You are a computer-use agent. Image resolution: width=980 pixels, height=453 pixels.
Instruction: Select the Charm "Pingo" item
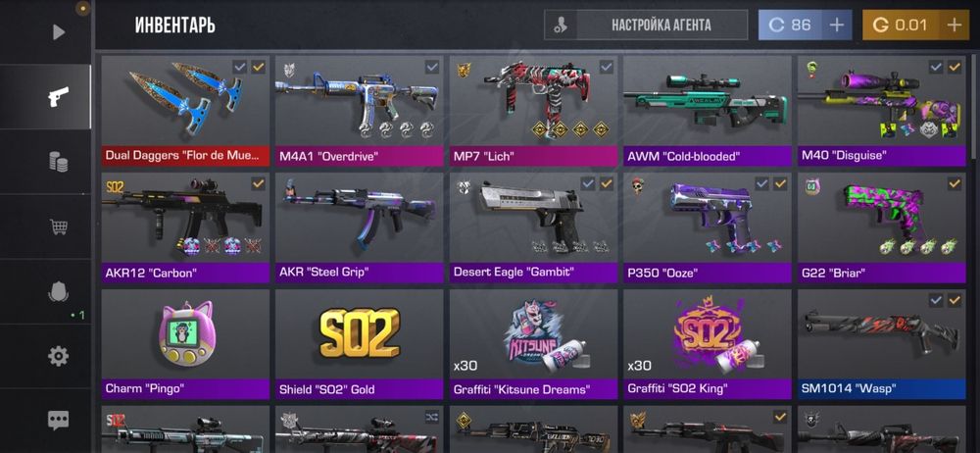185,343
